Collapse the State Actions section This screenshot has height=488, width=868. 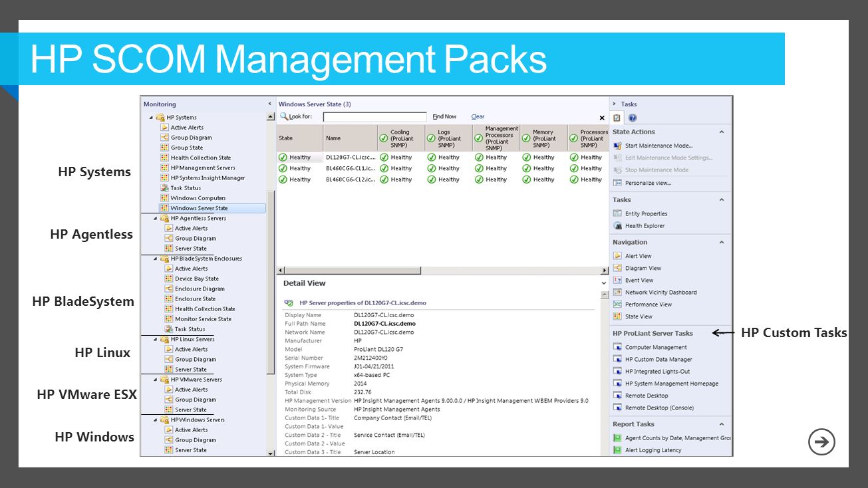click(722, 132)
